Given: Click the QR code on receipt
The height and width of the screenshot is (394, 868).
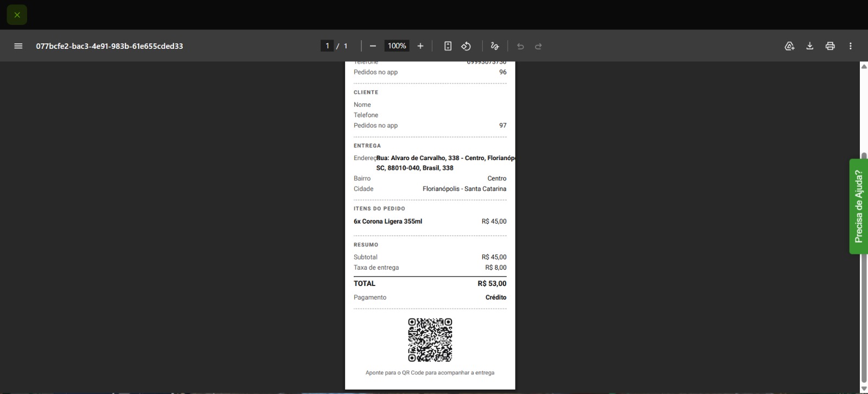Looking at the screenshot, I should (x=430, y=340).
